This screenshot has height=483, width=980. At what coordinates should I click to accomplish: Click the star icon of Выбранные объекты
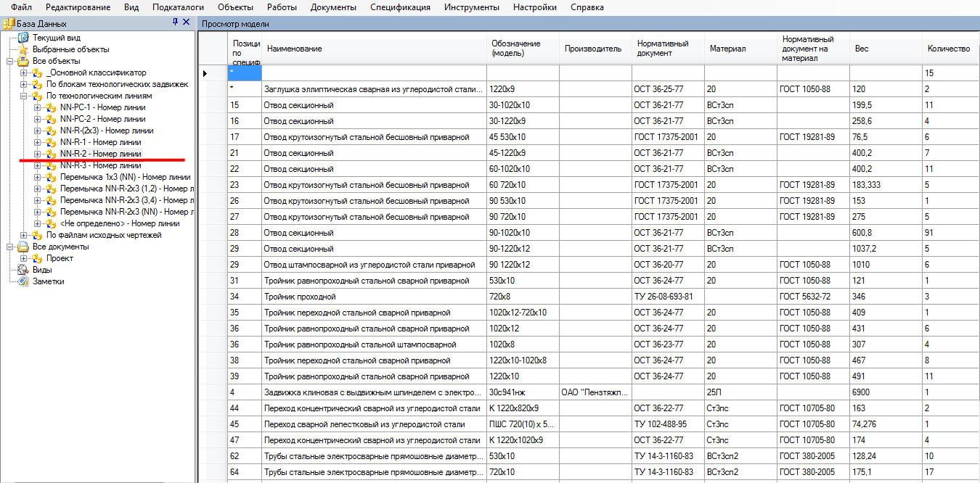[24, 49]
